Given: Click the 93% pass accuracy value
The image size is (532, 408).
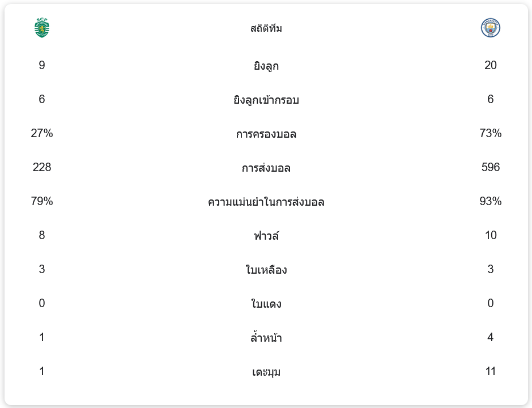Looking at the screenshot, I should click(490, 201).
